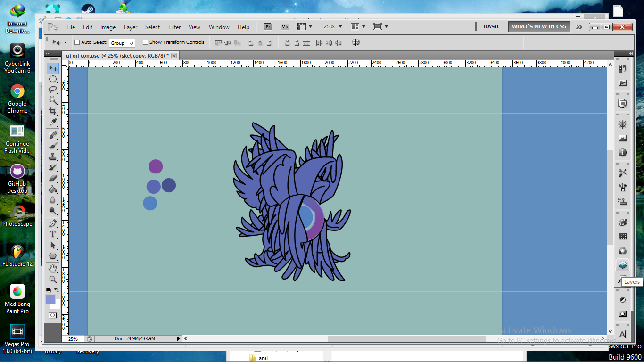Open the Layers panel icon

point(622,265)
